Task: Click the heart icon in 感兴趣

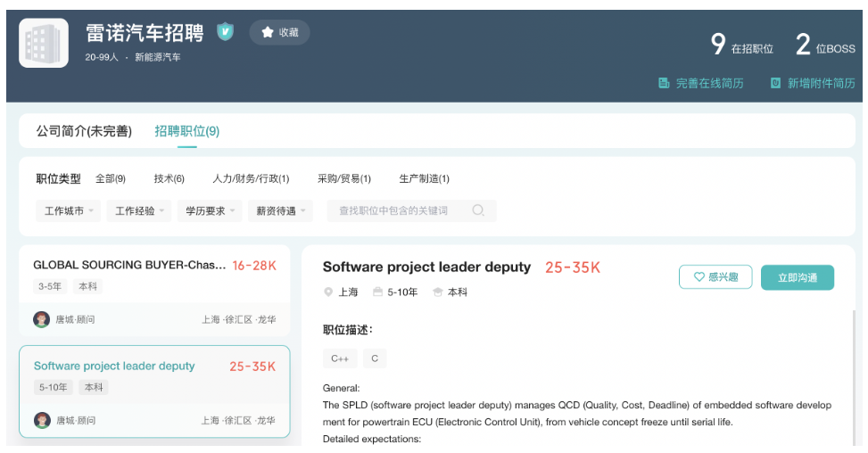Action: click(x=699, y=276)
